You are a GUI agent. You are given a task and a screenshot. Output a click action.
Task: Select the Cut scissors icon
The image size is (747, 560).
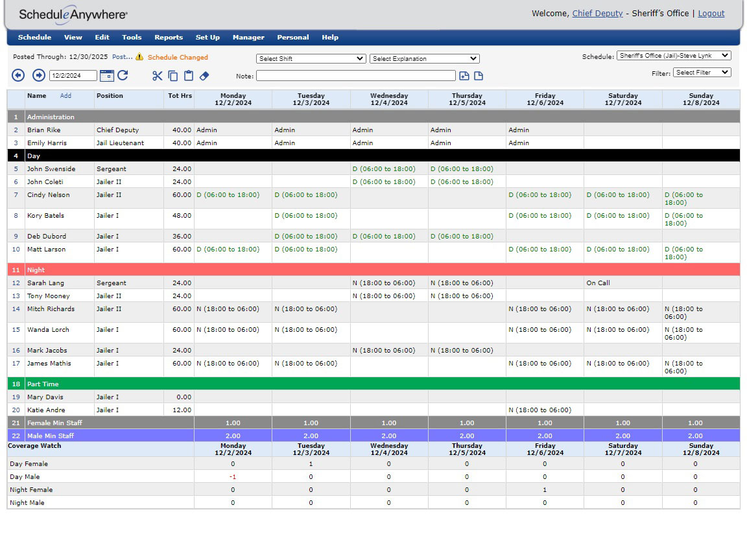[157, 76]
